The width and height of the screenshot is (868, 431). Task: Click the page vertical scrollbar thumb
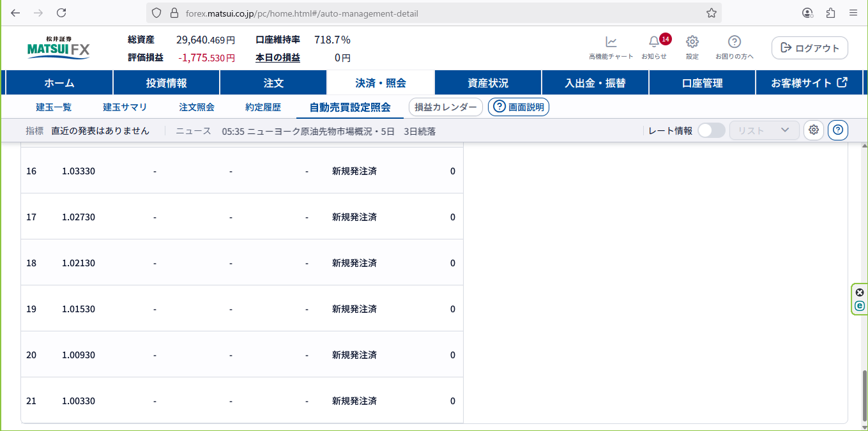click(864, 396)
